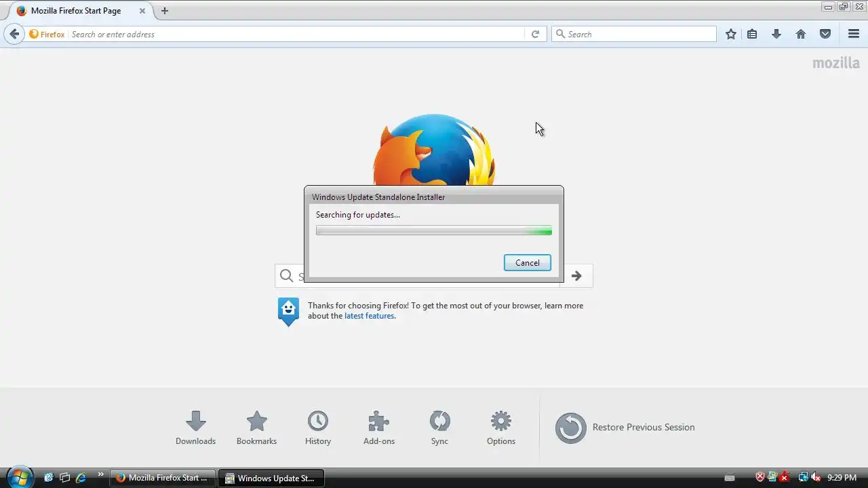Bookmark this page with the star icon
Screen dimensions: 868x488
pos(730,34)
